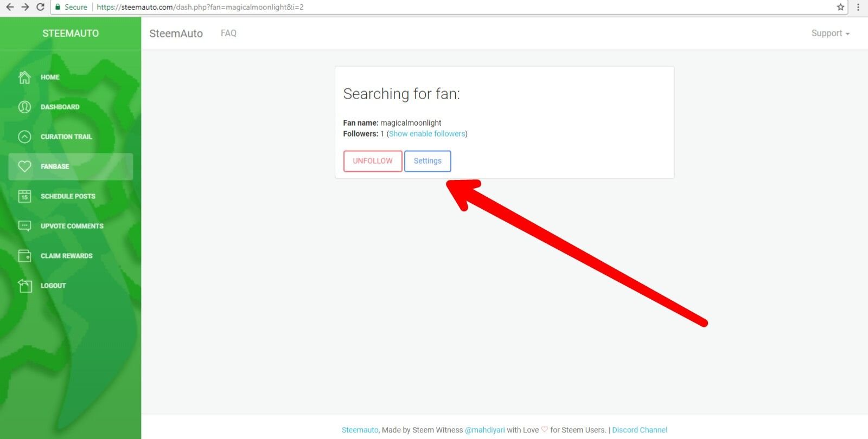
Task: Click the Secure padlock in address bar
Action: click(x=58, y=7)
